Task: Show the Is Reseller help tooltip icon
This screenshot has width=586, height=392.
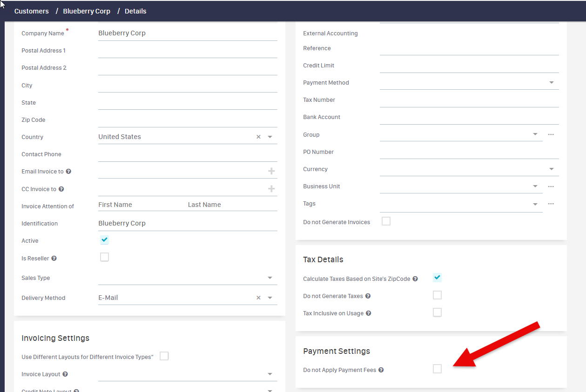Action: point(54,259)
